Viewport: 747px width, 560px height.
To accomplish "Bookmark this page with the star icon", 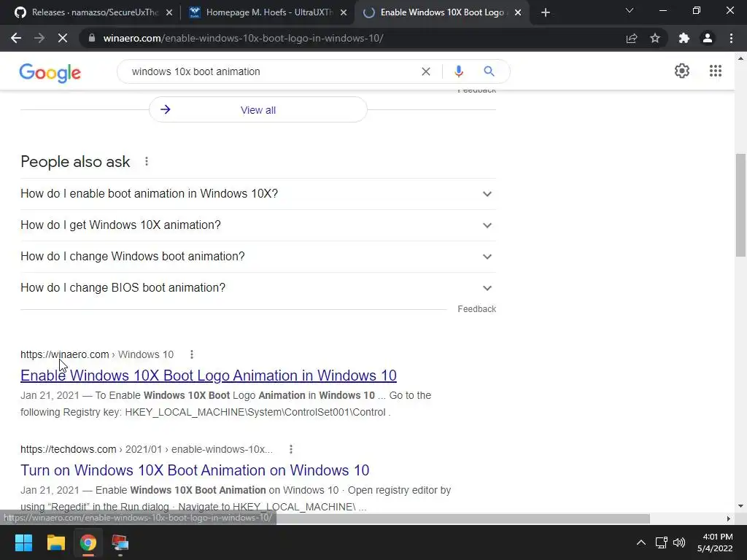I will (x=655, y=38).
